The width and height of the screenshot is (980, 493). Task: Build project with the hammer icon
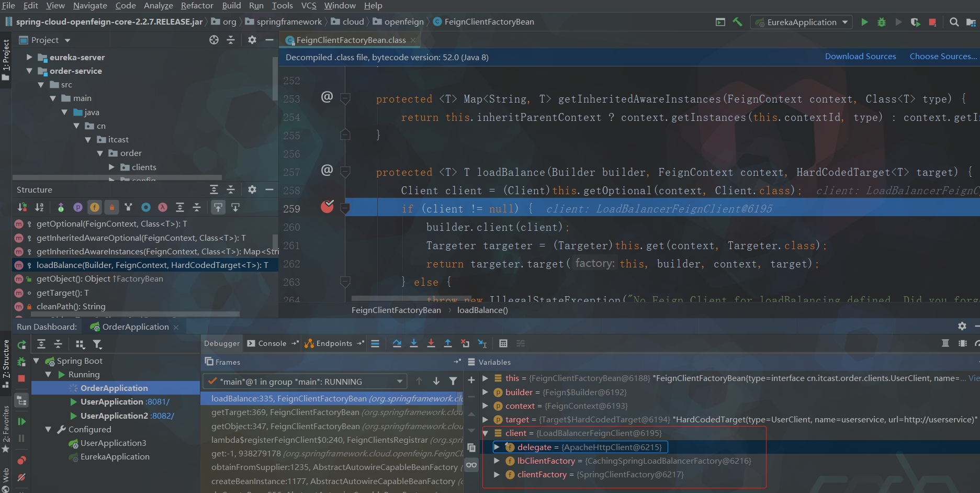click(738, 22)
